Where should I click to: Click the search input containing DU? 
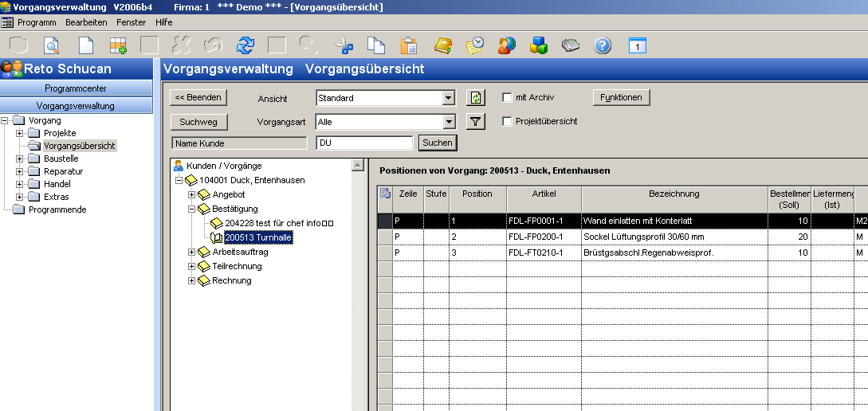coord(364,143)
